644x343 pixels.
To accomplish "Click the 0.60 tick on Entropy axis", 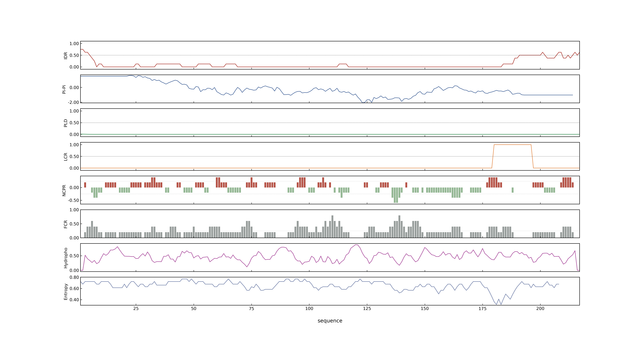I will pos(74,289).
